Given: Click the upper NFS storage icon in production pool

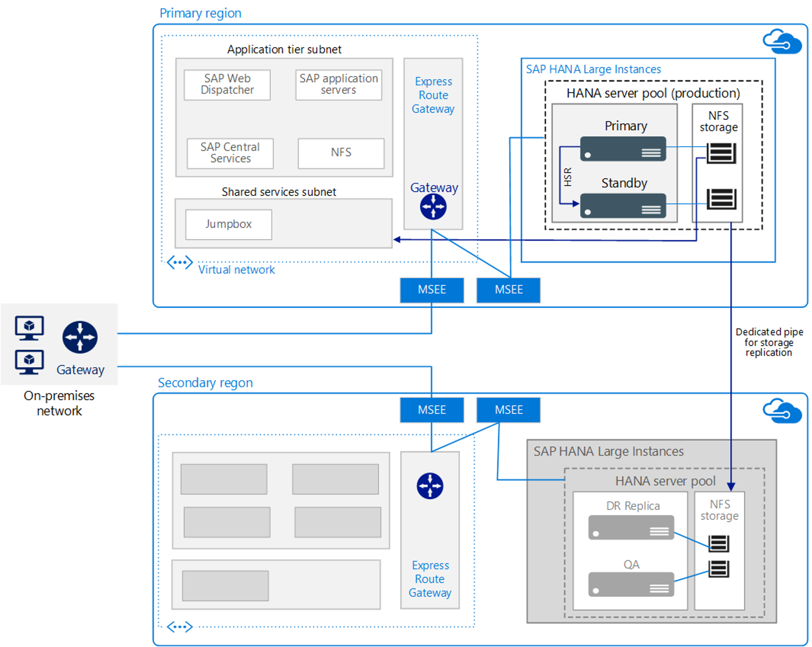Looking at the screenshot, I should (721, 153).
